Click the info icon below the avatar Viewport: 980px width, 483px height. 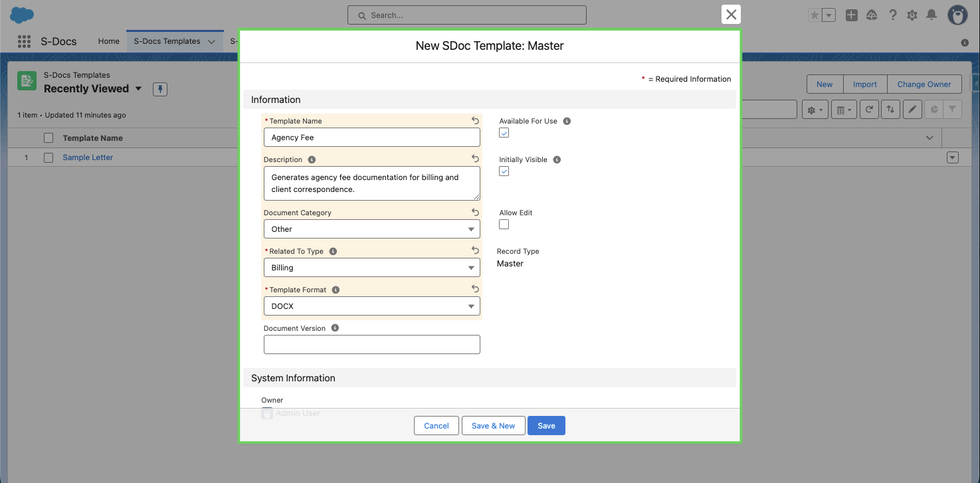pyautogui.click(x=965, y=43)
